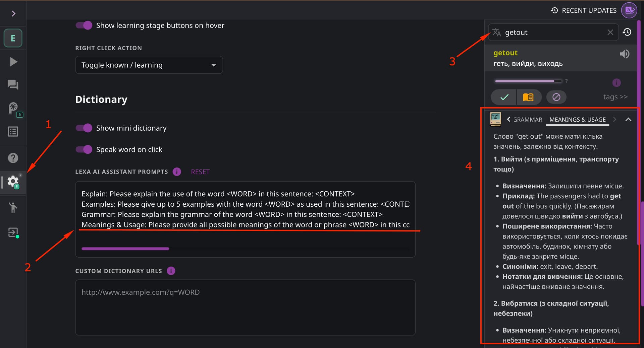The height and width of the screenshot is (348, 644).
Task: Reset the Lexa AI assistant prompts
Action: [200, 172]
